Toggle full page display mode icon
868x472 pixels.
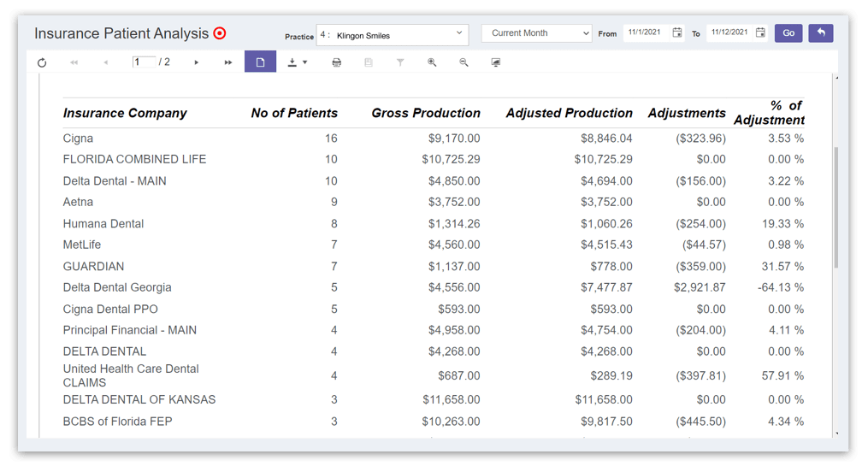[x=496, y=62]
